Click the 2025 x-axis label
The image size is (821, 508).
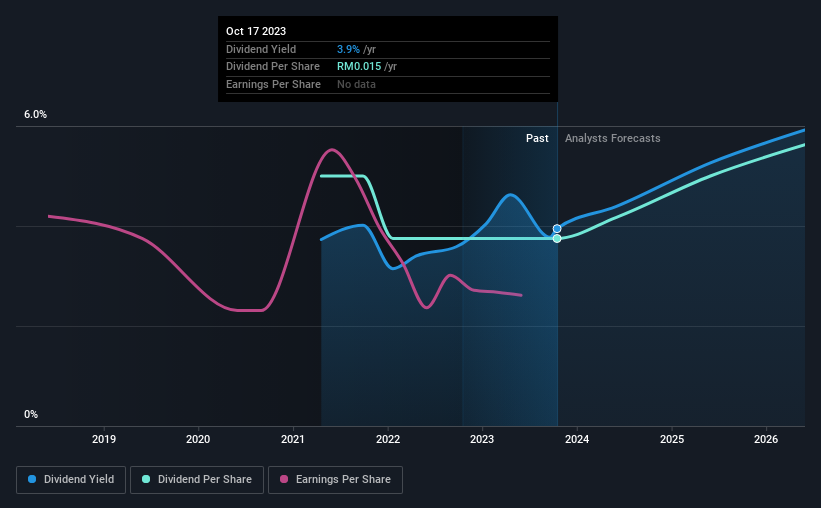coord(672,439)
